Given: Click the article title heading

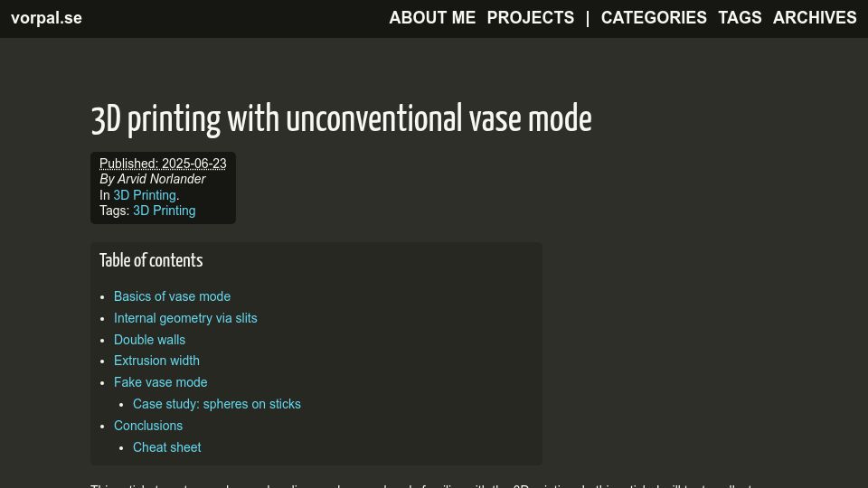Looking at the screenshot, I should 341,119.
